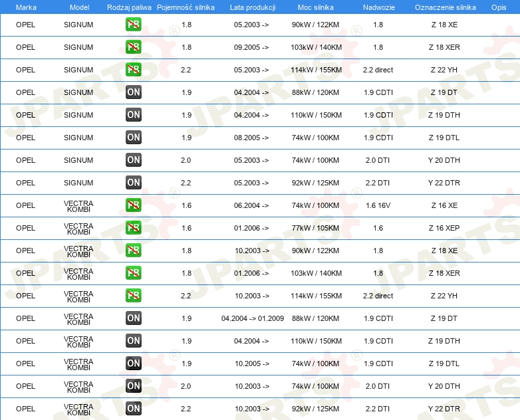Click petrol icon in Signum Z 22 YH row

point(133,70)
